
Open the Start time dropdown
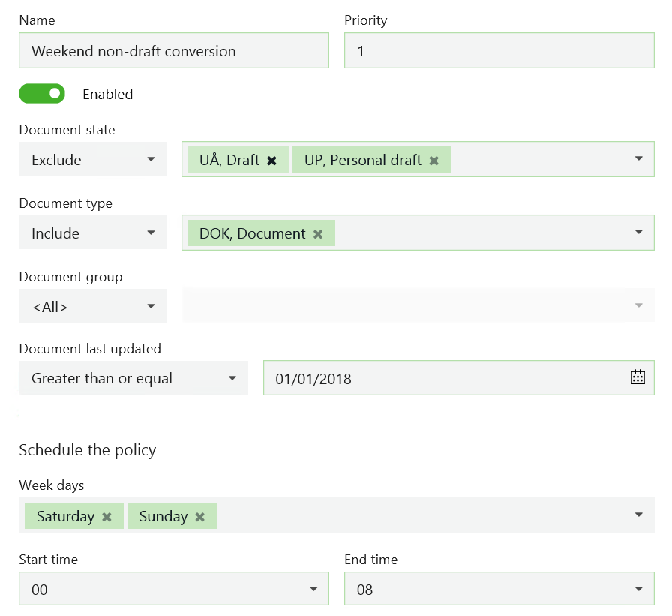tap(173, 590)
